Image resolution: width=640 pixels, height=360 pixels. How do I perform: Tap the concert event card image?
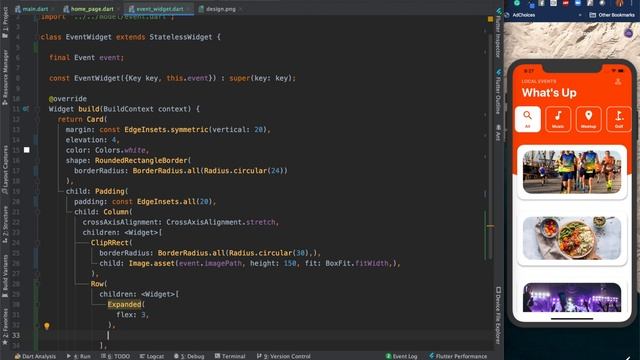[x=572, y=297]
